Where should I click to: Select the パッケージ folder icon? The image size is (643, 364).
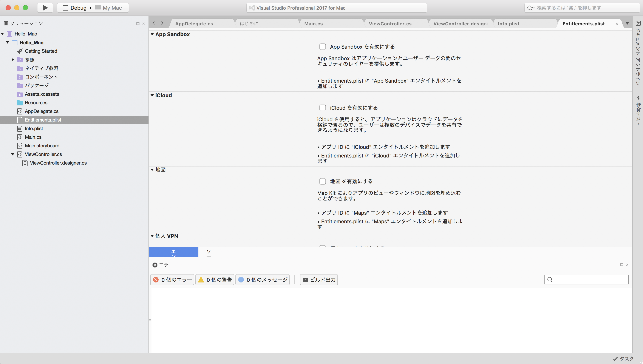[x=20, y=85]
